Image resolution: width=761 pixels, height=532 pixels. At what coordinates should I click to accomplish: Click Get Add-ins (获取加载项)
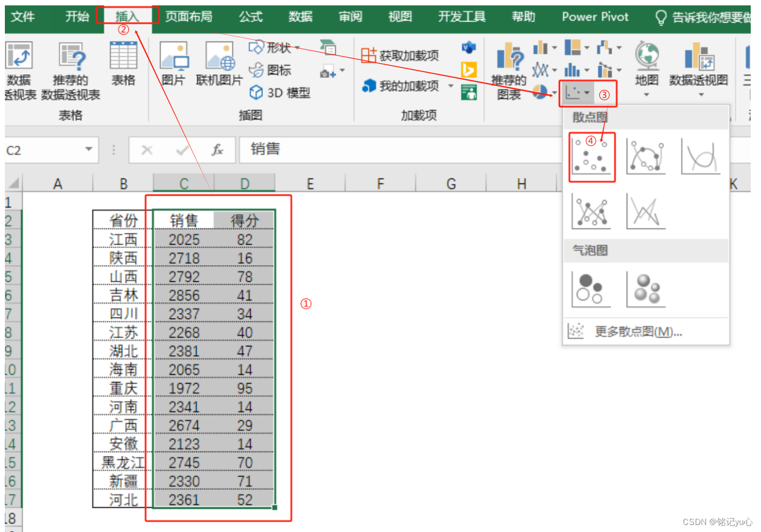(400, 55)
